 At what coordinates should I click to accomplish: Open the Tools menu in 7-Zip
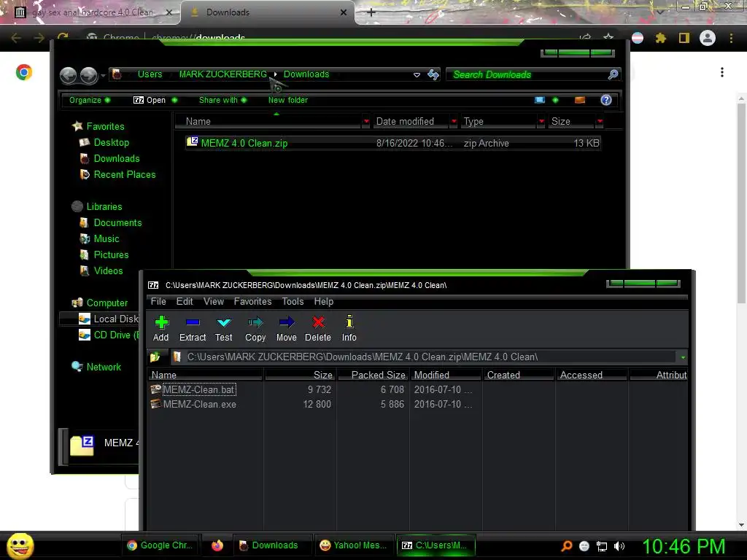pos(293,301)
